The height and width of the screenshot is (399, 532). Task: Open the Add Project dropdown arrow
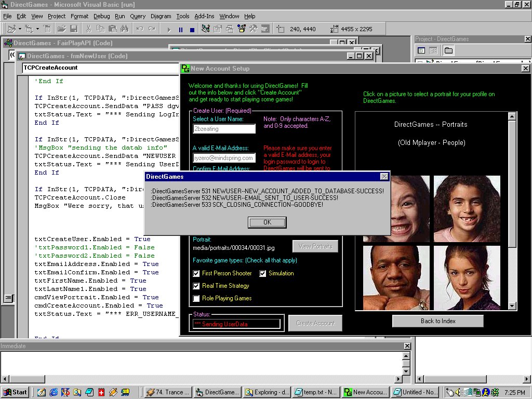[x=20, y=29]
